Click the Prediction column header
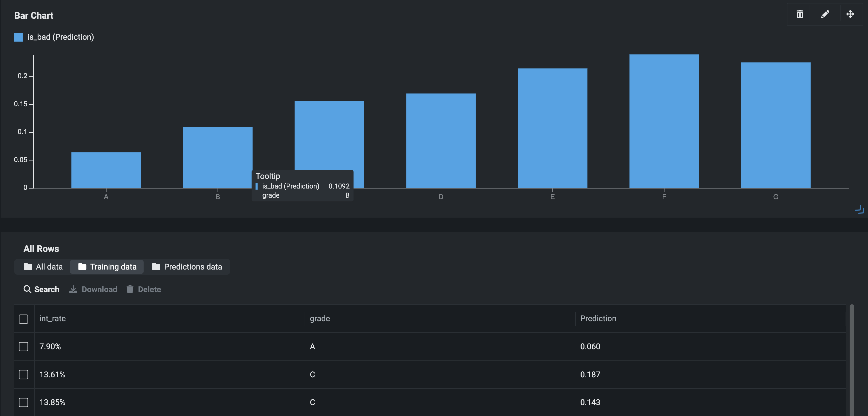This screenshot has height=416, width=868. coord(598,318)
